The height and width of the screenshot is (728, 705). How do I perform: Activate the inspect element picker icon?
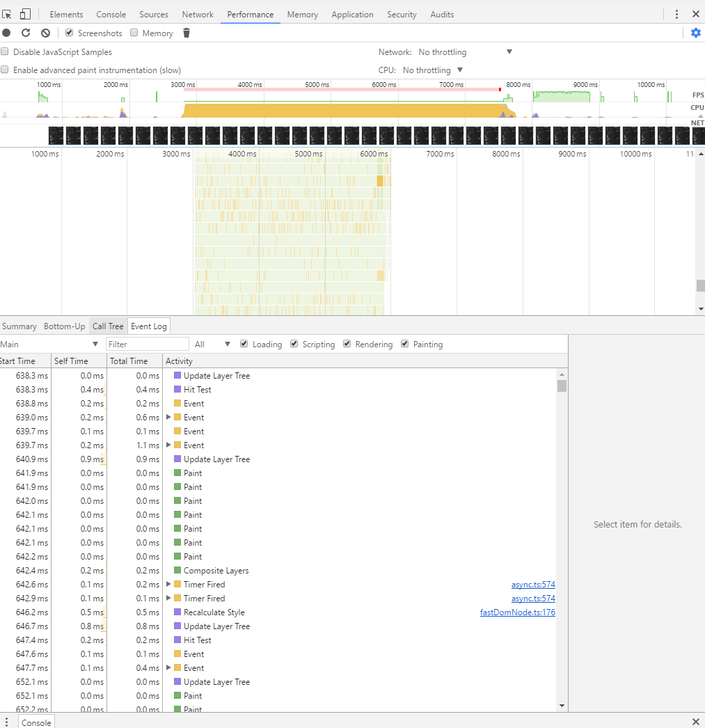[6, 15]
